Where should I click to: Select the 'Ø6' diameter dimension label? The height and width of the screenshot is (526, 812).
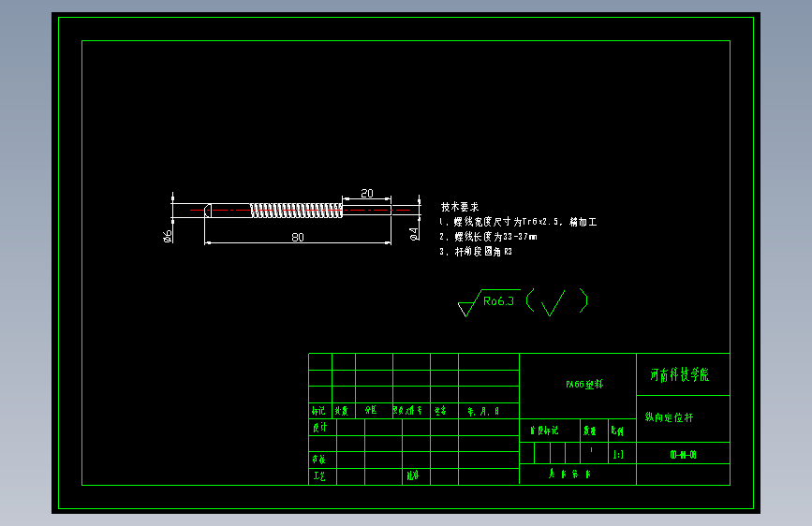pos(168,236)
